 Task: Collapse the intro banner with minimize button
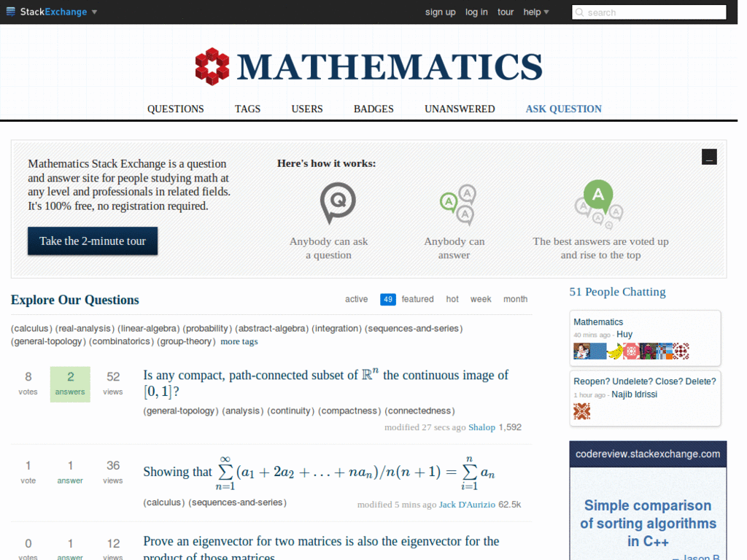(x=709, y=157)
